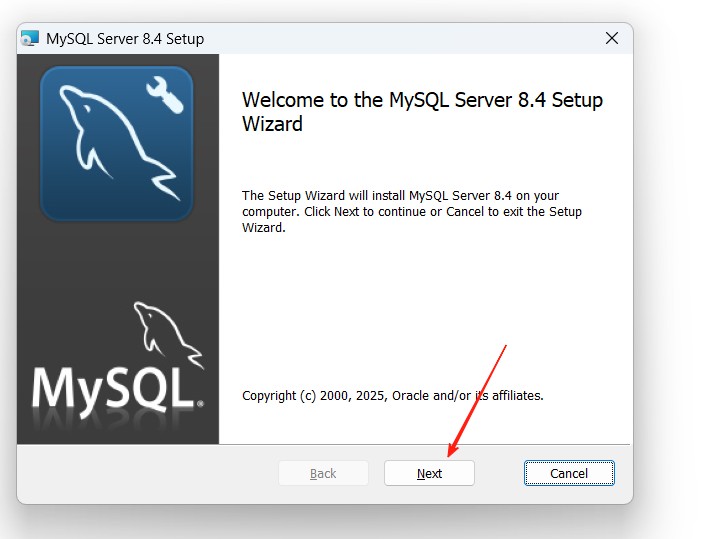
Task: Click the 'The Setup Wizard will install' paragraph
Action: [x=412, y=212]
